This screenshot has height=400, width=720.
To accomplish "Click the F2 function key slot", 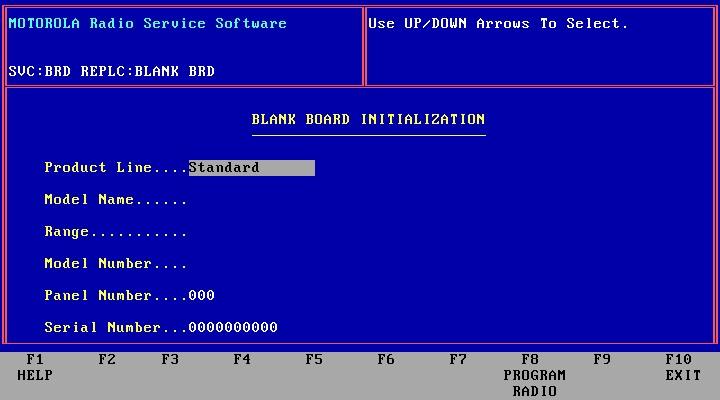I will click(x=107, y=359).
